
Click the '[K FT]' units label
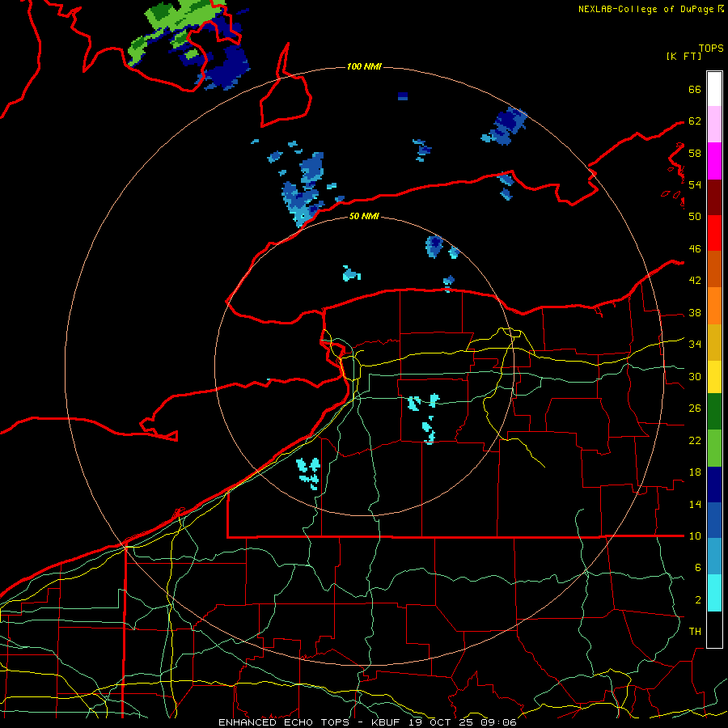click(684, 57)
